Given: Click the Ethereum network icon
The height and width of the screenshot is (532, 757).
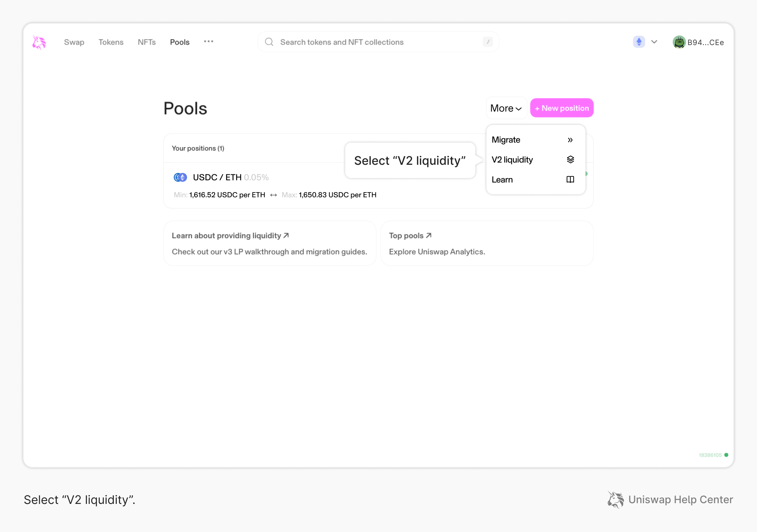Looking at the screenshot, I should click(x=639, y=42).
